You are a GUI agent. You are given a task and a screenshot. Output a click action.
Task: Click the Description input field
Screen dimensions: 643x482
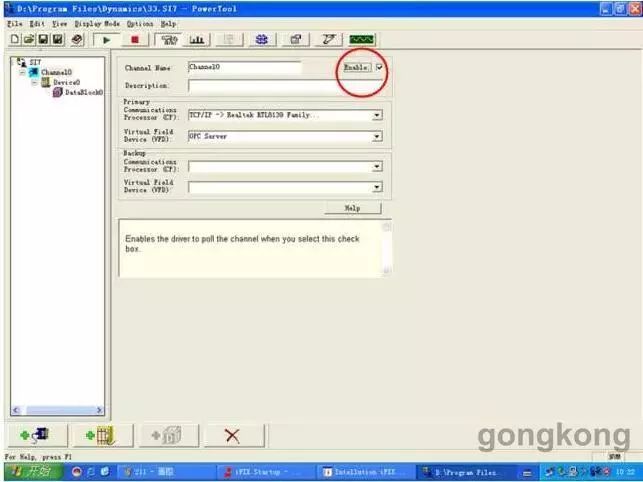[285, 86]
